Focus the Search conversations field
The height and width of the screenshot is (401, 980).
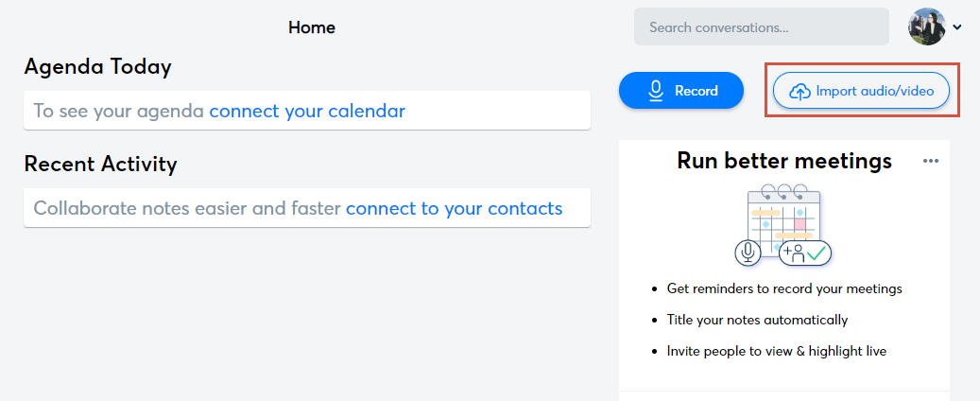tap(761, 27)
